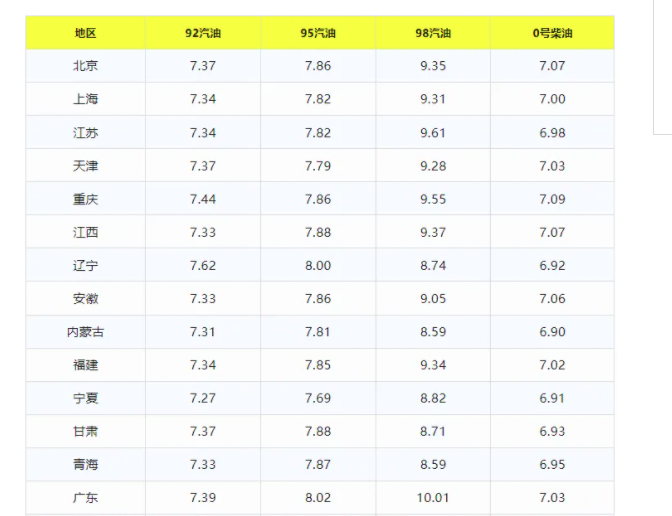This screenshot has height=516, width=672.
Task: Click 江苏's 98汽油 price 9.61
Action: [433, 133]
